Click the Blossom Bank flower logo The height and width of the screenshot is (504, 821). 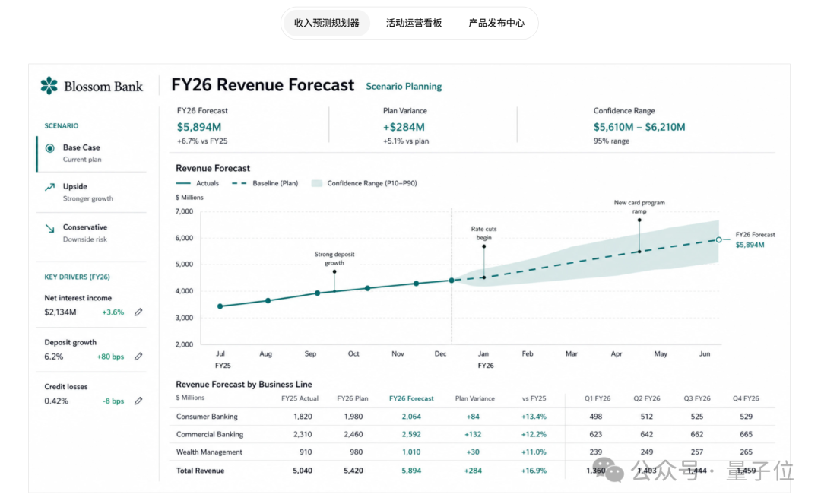pos(49,86)
